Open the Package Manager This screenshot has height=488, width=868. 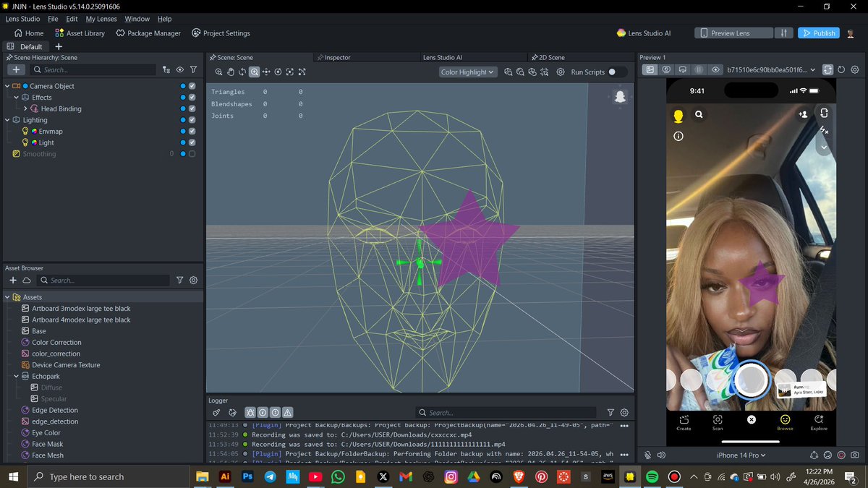[x=148, y=33]
